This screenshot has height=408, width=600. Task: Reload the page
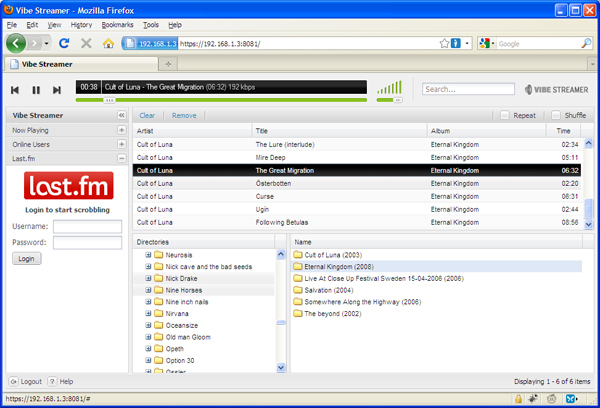click(x=64, y=43)
